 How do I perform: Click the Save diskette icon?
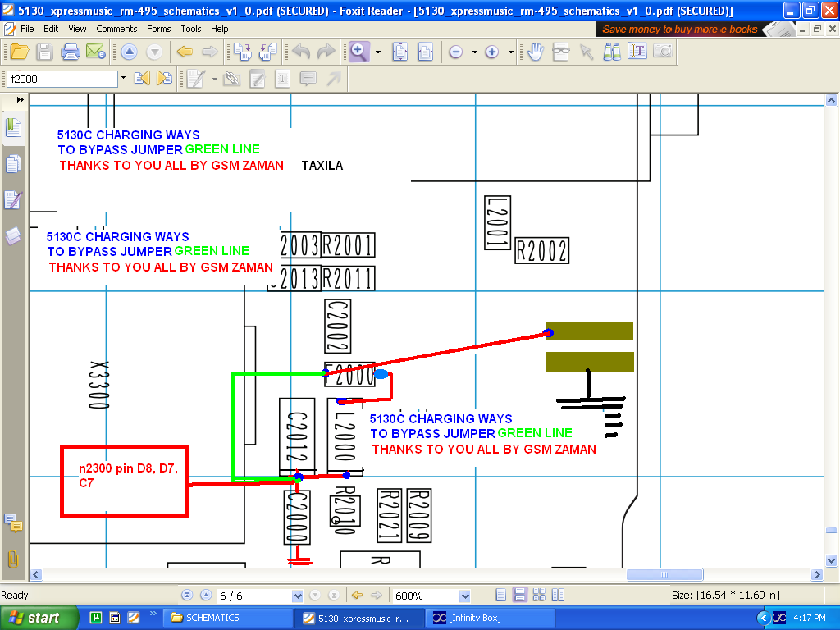tap(44, 52)
